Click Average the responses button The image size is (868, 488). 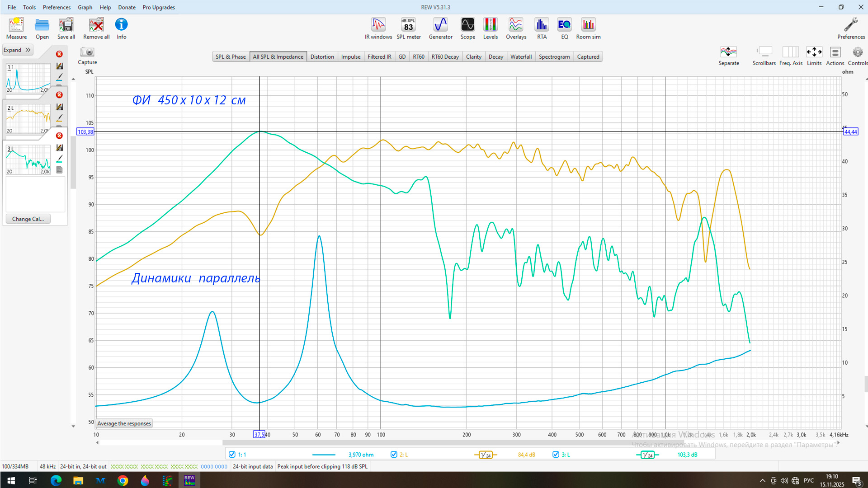click(124, 423)
